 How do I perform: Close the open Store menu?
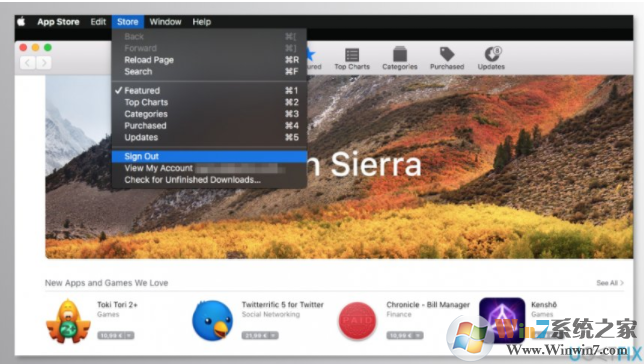(127, 22)
